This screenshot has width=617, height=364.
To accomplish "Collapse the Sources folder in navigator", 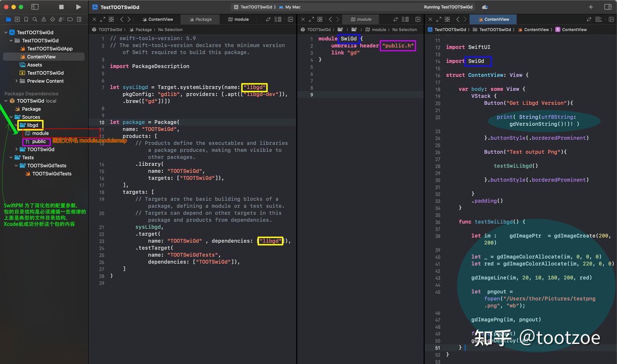I will pos(11,117).
